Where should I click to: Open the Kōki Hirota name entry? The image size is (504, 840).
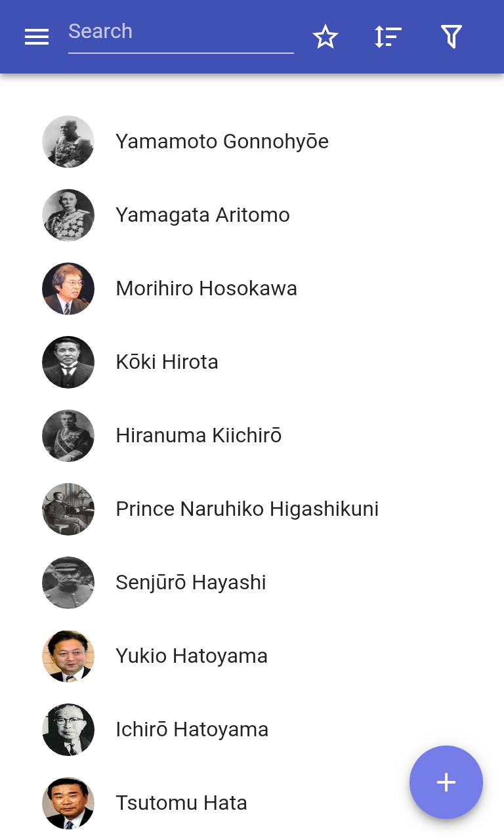[167, 362]
